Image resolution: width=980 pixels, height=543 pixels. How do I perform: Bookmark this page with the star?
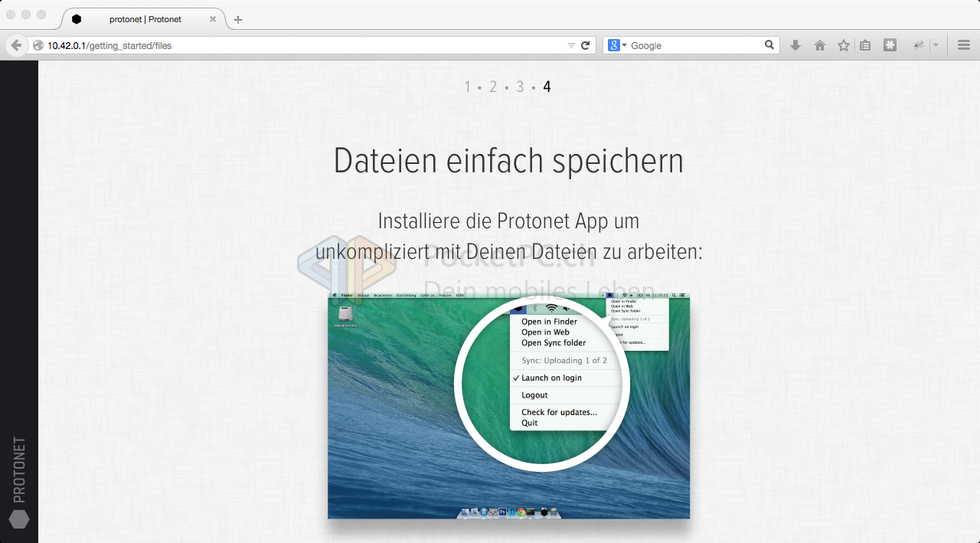click(843, 45)
